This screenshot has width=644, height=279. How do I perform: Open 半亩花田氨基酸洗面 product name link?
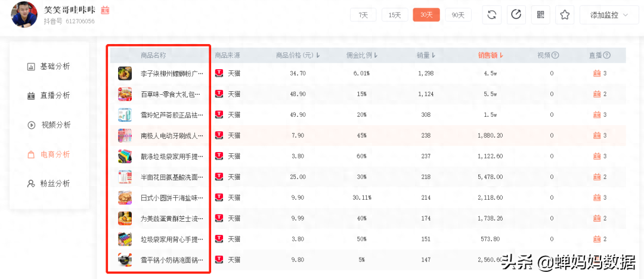point(172,176)
